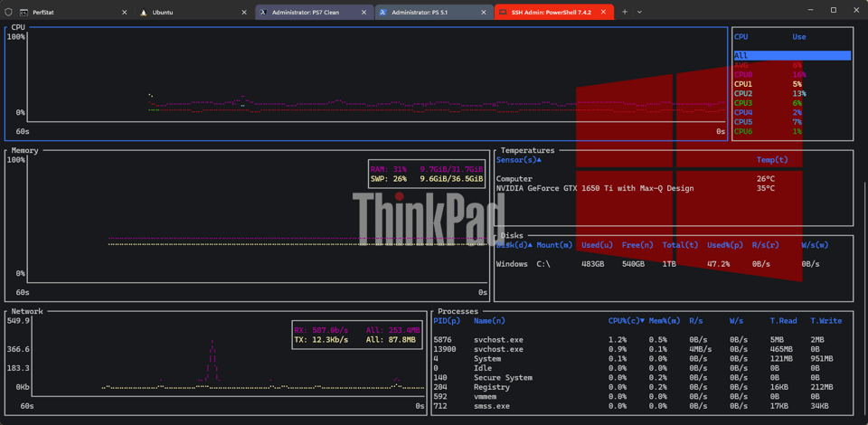Select CPU0 in the CPU legend
868x425 pixels.
[x=742, y=74]
